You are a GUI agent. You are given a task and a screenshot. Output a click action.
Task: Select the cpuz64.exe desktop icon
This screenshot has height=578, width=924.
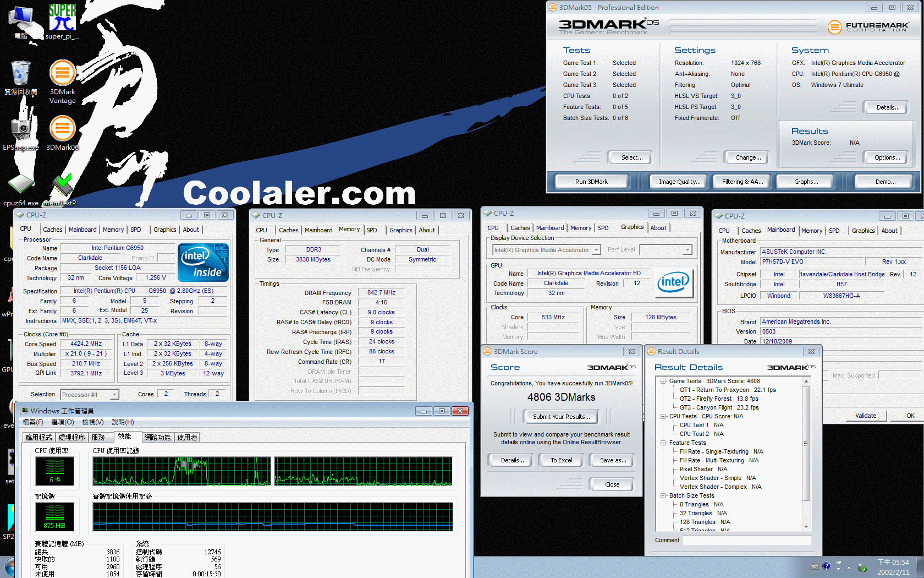click(21, 190)
